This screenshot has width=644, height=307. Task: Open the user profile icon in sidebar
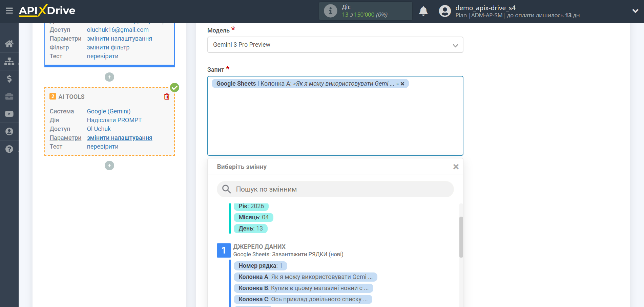[9, 132]
